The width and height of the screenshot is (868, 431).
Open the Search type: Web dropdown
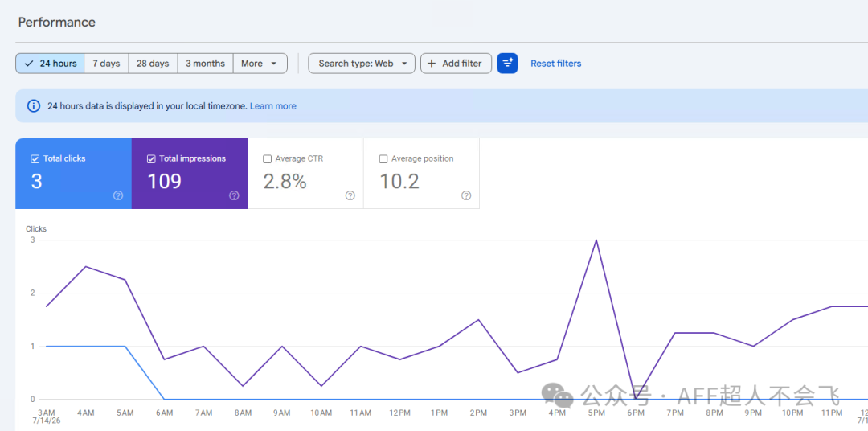click(362, 64)
